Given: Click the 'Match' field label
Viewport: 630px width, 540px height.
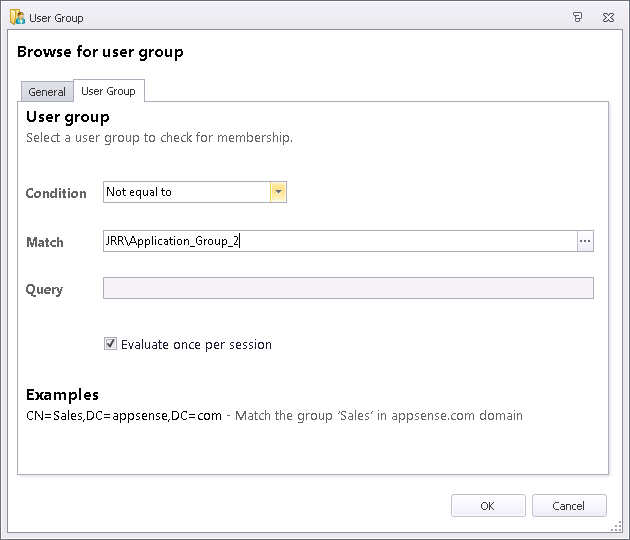Looking at the screenshot, I should coord(45,242).
